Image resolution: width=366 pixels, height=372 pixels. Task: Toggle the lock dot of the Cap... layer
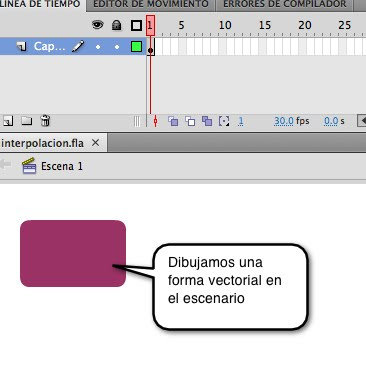117,47
